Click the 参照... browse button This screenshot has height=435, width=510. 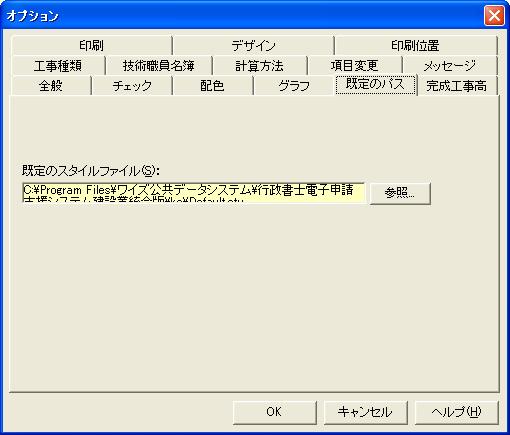400,193
